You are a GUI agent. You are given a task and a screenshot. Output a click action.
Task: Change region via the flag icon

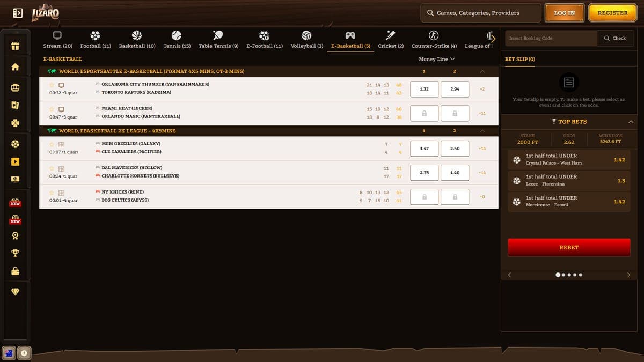pos(9,353)
